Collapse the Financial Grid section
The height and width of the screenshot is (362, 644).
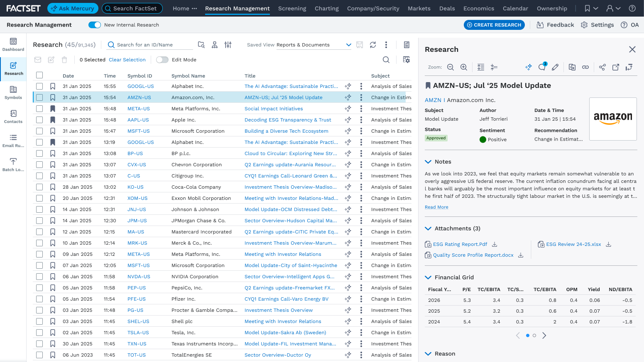pyautogui.click(x=428, y=277)
